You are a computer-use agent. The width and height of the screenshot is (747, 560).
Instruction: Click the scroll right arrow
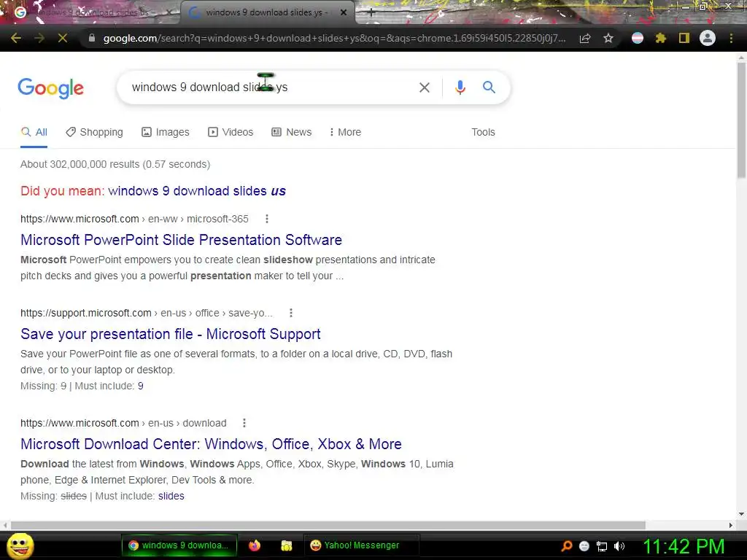click(x=731, y=525)
